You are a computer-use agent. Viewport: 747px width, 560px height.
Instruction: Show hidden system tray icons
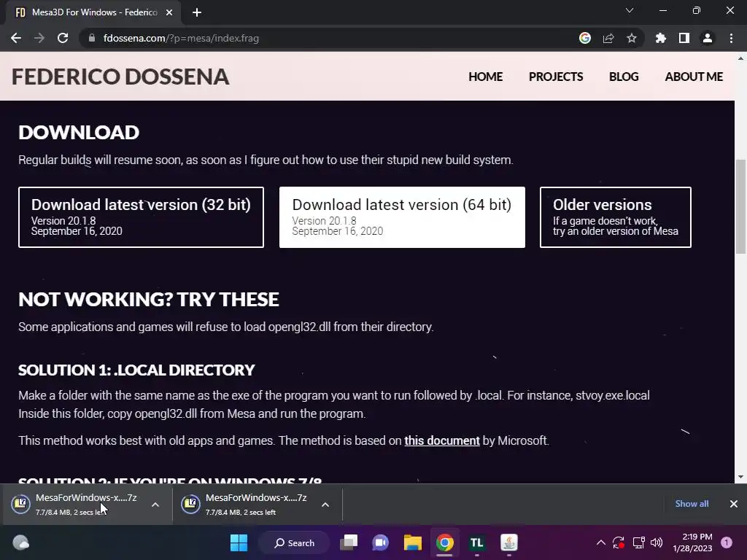tap(601, 542)
